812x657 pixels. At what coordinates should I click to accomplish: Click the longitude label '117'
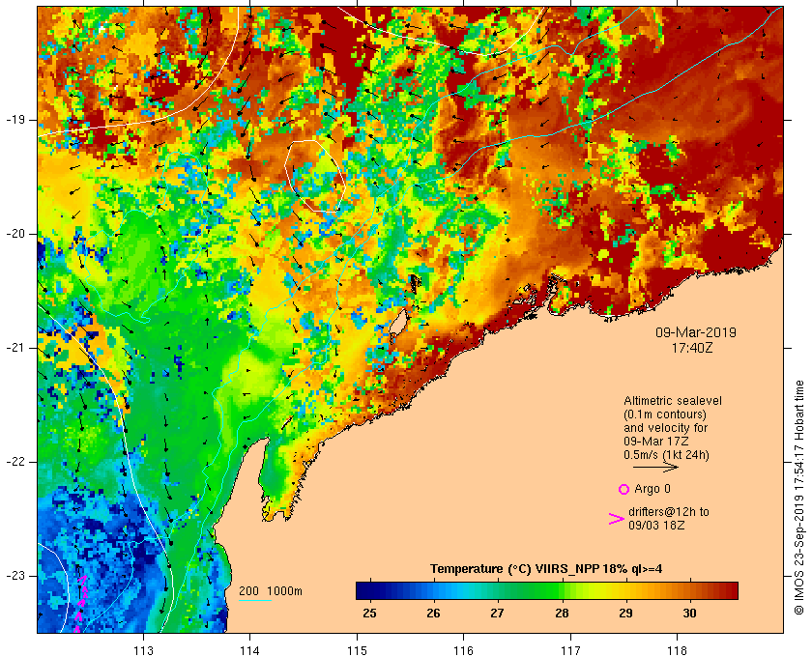[570, 650]
